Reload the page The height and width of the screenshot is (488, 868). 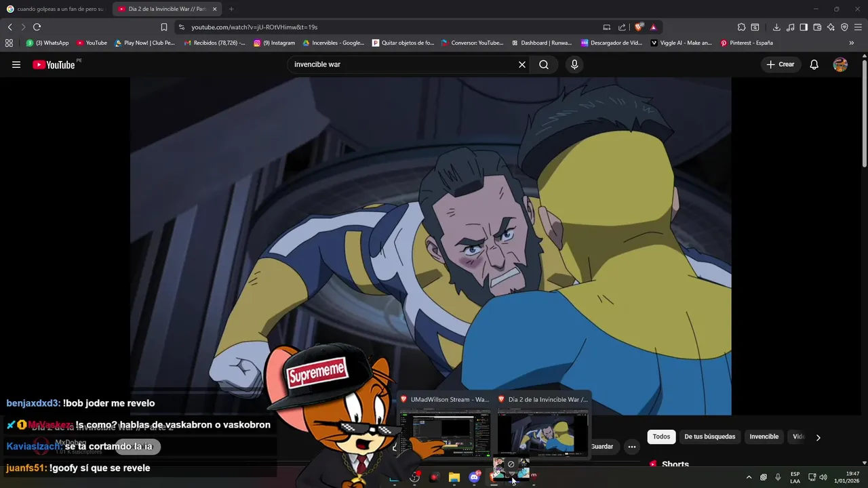[x=37, y=27]
